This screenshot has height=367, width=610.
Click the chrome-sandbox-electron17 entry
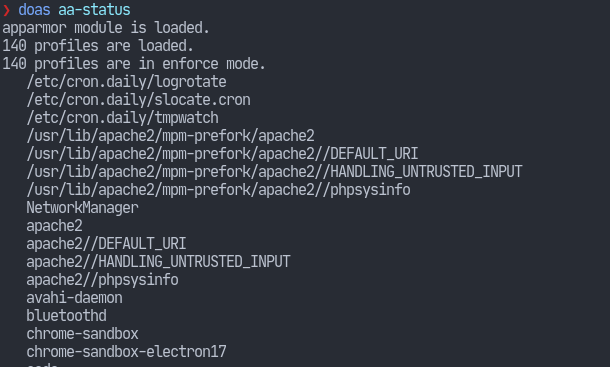pyautogui.click(x=126, y=351)
